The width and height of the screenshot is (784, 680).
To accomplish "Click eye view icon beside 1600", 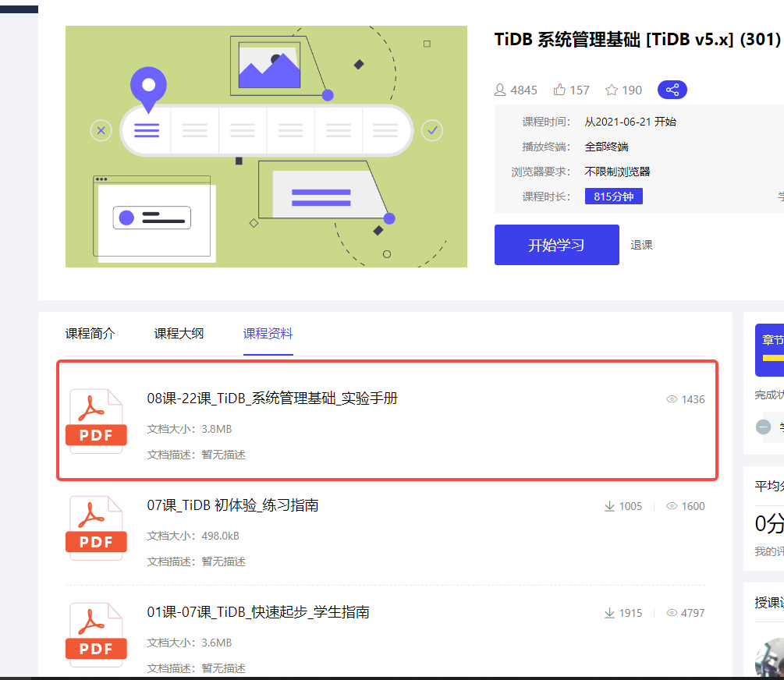I will (672, 506).
